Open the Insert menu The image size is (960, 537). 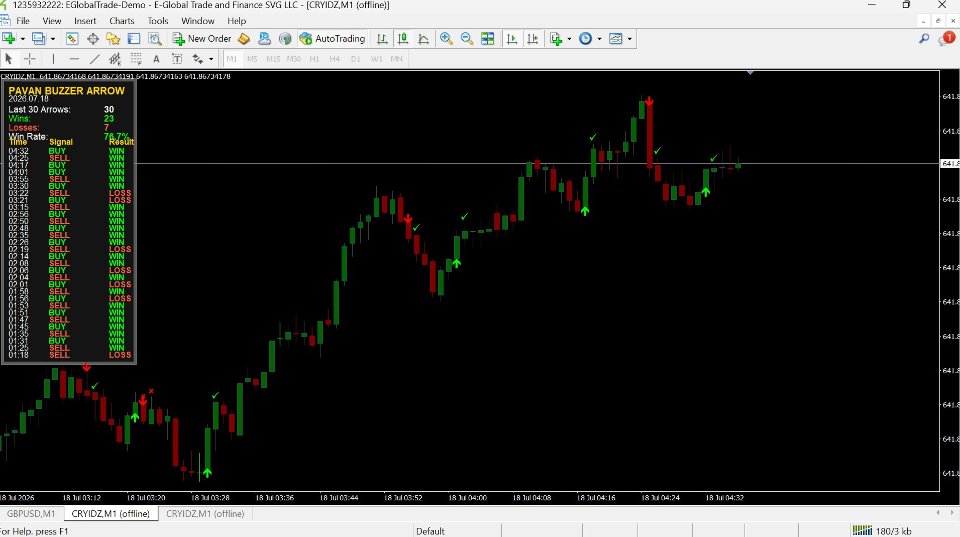point(85,21)
